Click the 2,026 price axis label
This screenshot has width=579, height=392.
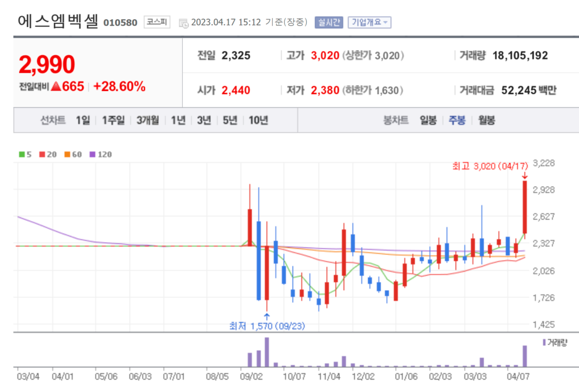click(x=544, y=271)
